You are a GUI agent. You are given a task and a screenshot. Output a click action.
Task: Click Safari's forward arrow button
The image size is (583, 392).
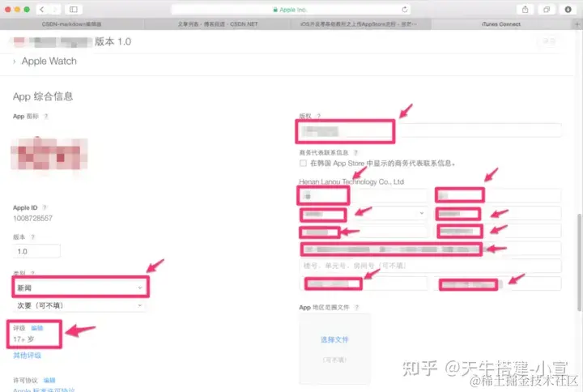tap(54, 9)
